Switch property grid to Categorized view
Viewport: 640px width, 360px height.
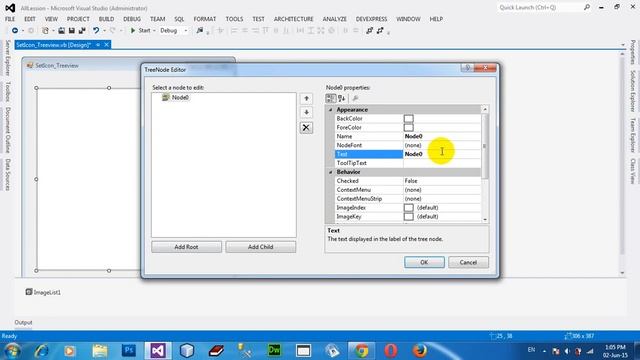[331, 98]
